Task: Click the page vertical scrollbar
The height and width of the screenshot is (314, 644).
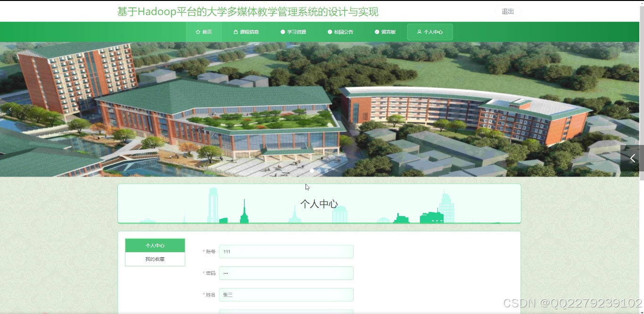Action: pos(641,94)
